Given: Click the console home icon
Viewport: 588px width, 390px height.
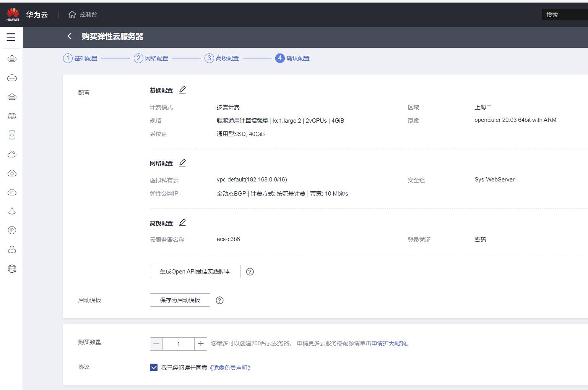Looking at the screenshot, I should (x=72, y=15).
